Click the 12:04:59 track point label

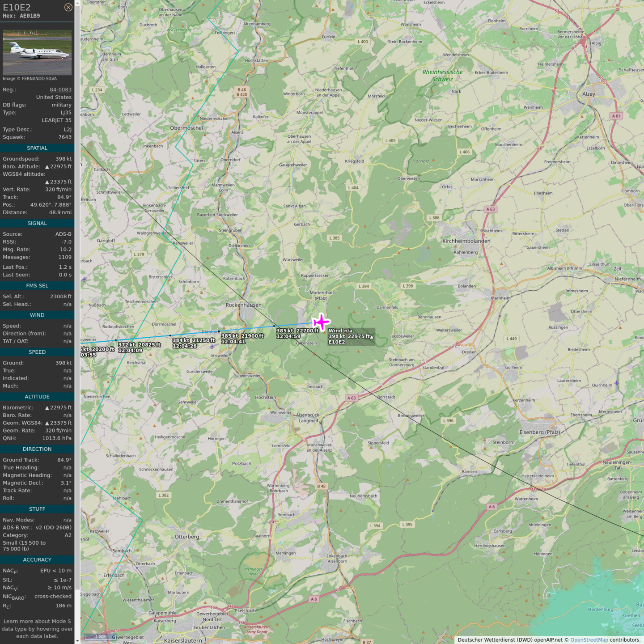tap(288, 336)
